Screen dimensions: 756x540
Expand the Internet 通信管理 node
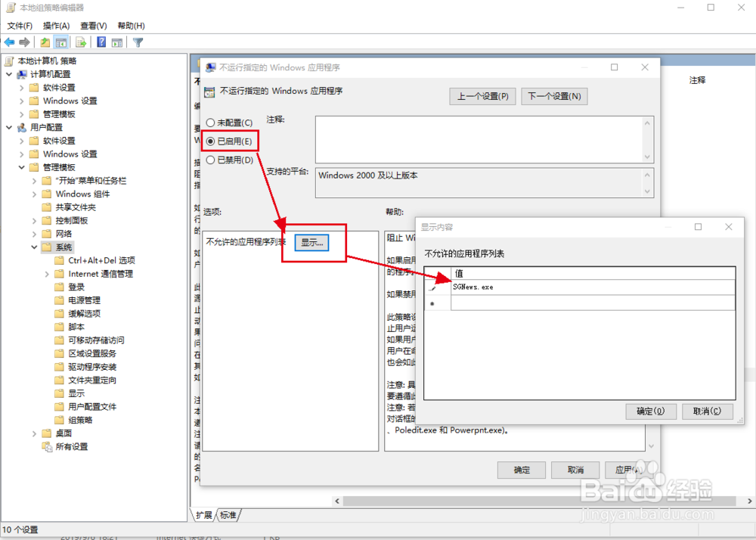coord(47,274)
